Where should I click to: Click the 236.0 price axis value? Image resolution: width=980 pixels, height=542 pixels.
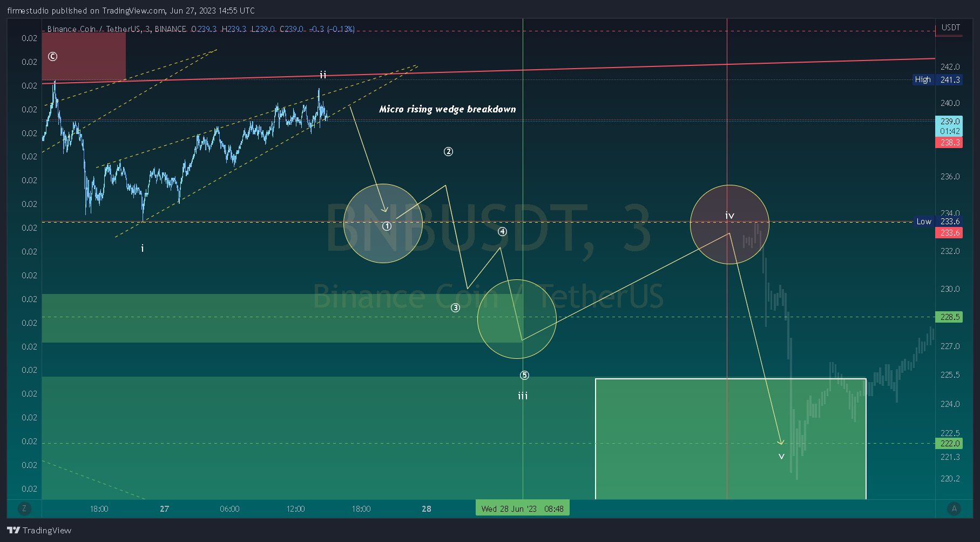coord(950,177)
